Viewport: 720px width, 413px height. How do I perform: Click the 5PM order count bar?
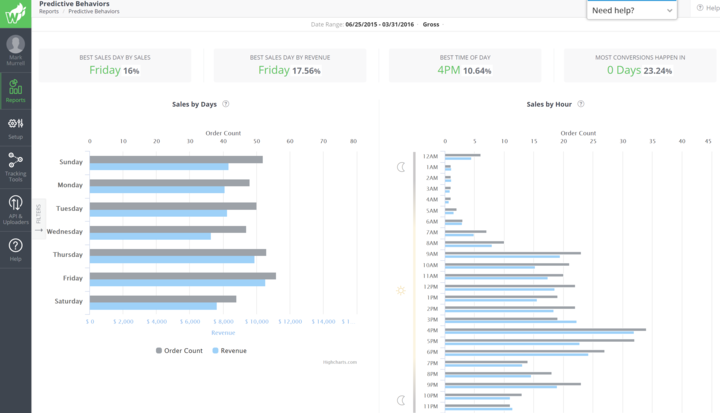tap(540, 340)
